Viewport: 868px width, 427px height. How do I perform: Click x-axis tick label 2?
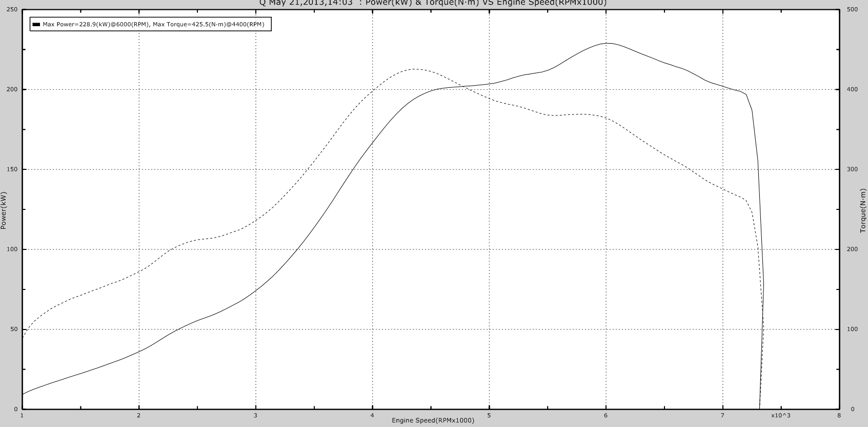pos(138,415)
